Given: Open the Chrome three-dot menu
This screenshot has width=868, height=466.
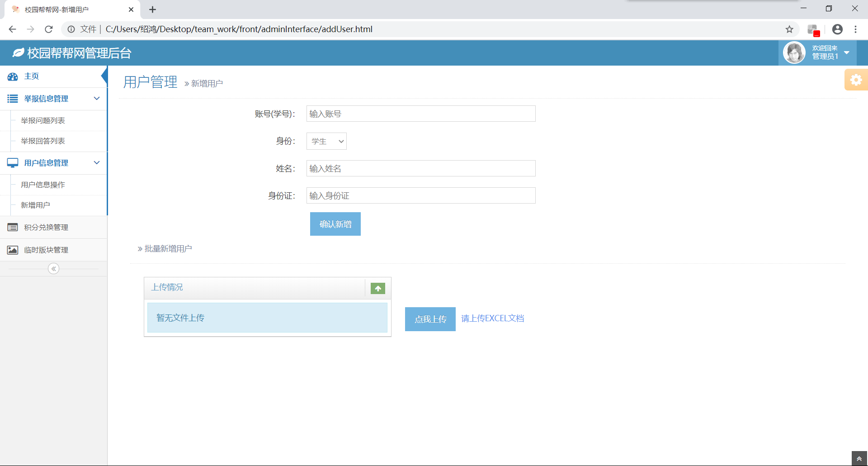Looking at the screenshot, I should 855,29.
